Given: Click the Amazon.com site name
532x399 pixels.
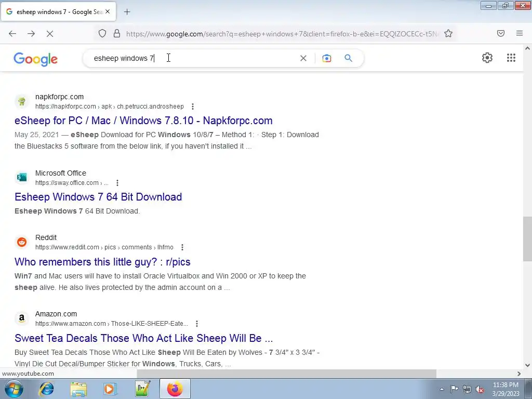Looking at the screenshot, I should (56, 314).
